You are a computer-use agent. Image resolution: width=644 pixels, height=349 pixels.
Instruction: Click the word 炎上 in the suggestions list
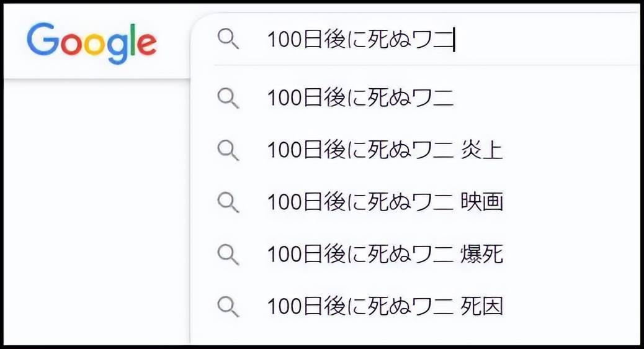pos(482,150)
